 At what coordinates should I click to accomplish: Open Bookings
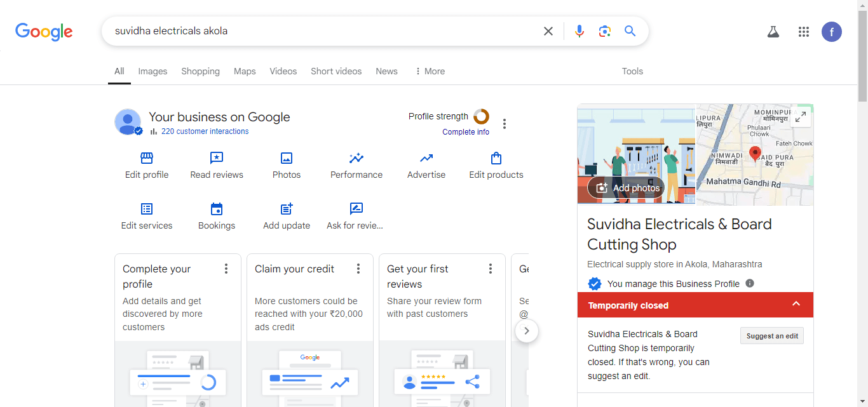217,217
